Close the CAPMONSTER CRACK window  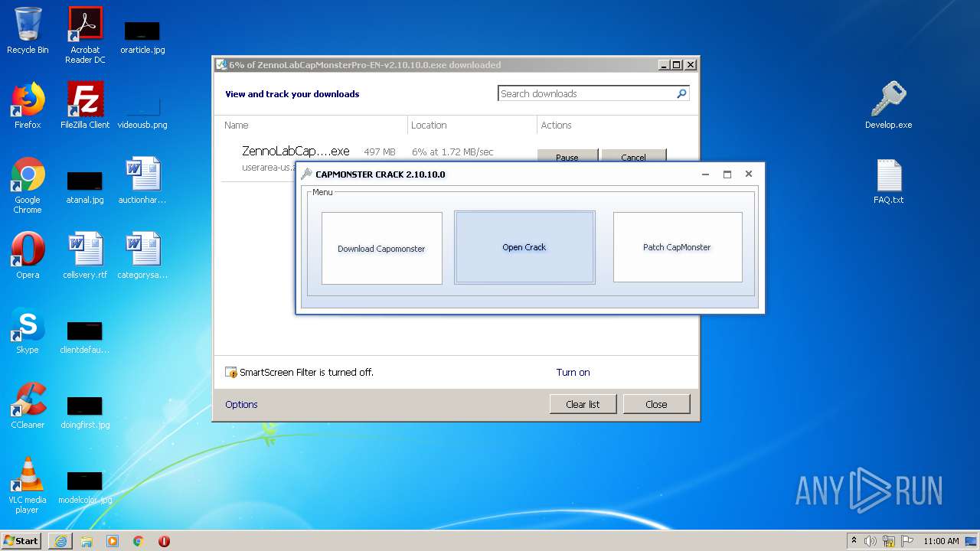point(749,174)
